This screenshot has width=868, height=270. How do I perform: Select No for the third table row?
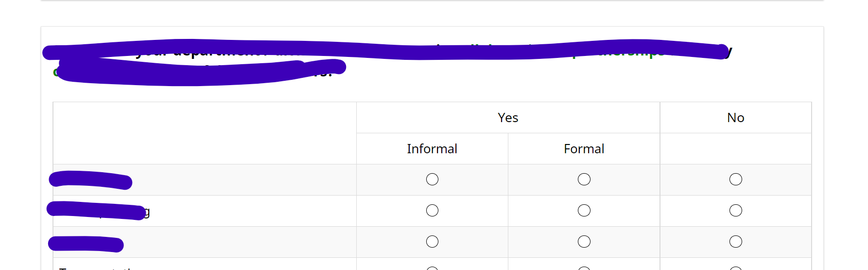[x=735, y=242]
